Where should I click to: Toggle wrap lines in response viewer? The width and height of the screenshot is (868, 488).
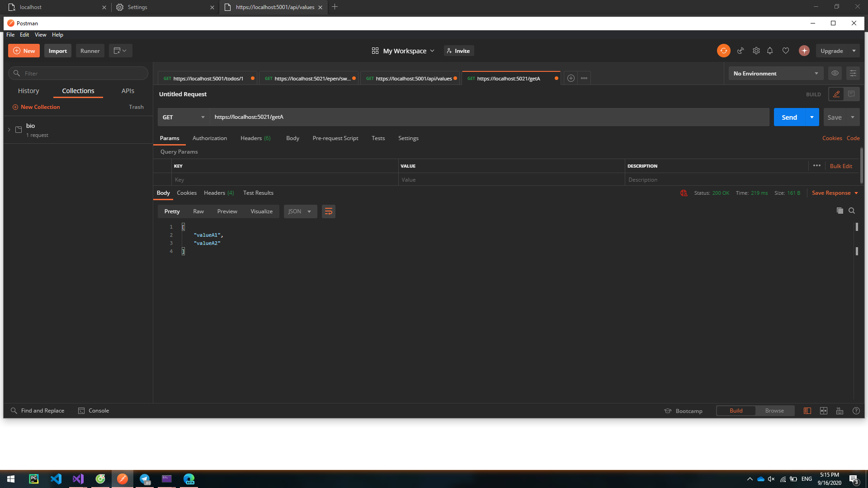(x=328, y=211)
